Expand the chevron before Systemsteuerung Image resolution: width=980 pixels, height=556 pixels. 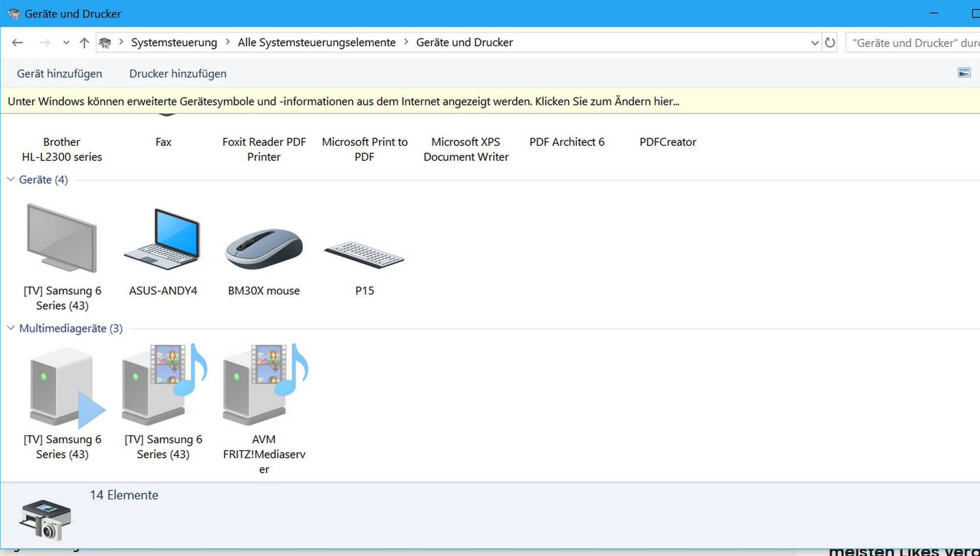[x=121, y=42]
